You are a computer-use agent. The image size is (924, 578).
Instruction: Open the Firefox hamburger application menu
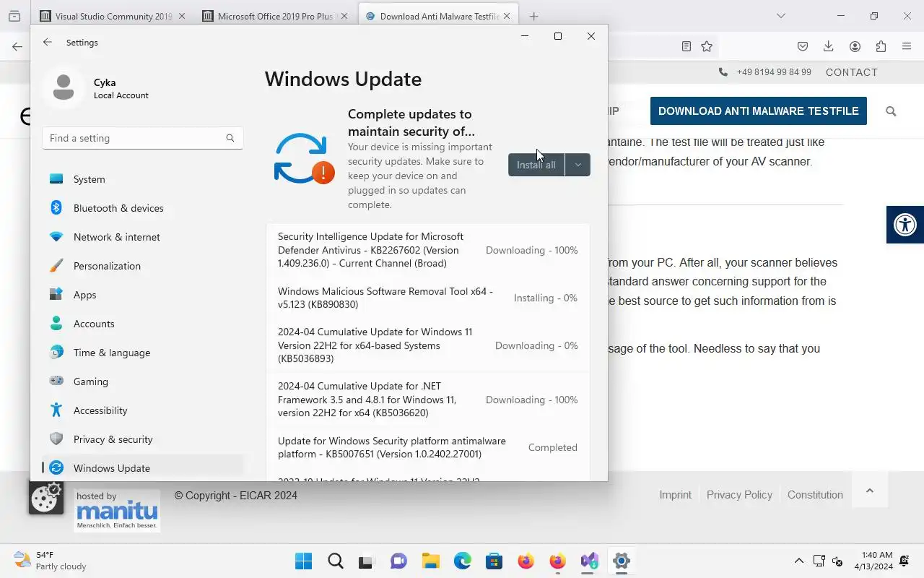point(907,46)
